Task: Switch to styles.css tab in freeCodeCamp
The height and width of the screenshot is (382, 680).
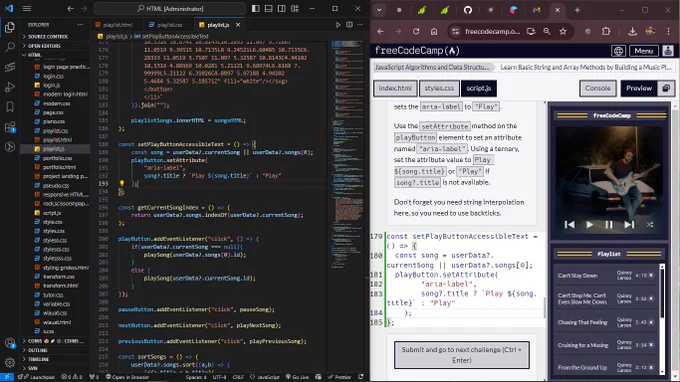Action: coord(439,88)
